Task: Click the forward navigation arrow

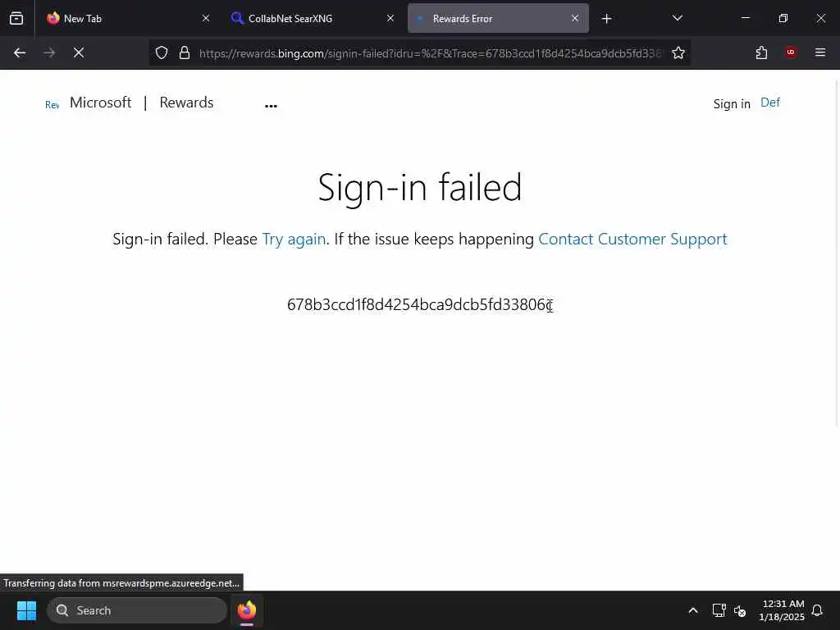Action: [x=49, y=52]
